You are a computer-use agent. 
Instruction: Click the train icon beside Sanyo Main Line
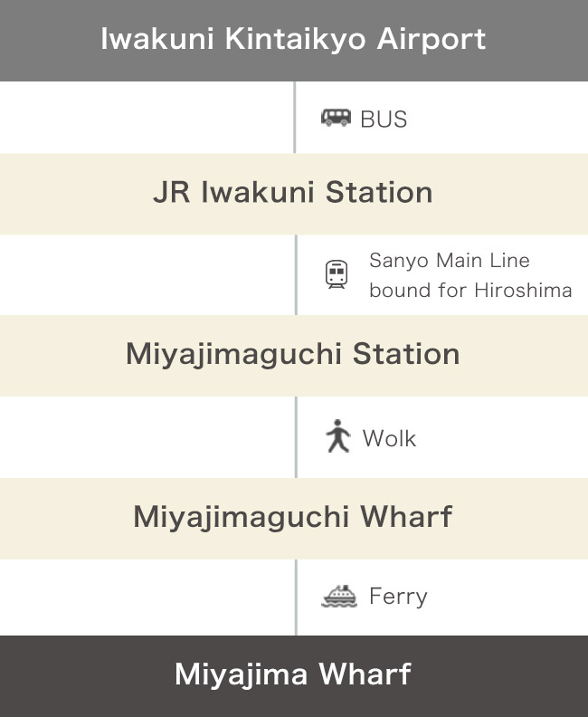coord(337,274)
